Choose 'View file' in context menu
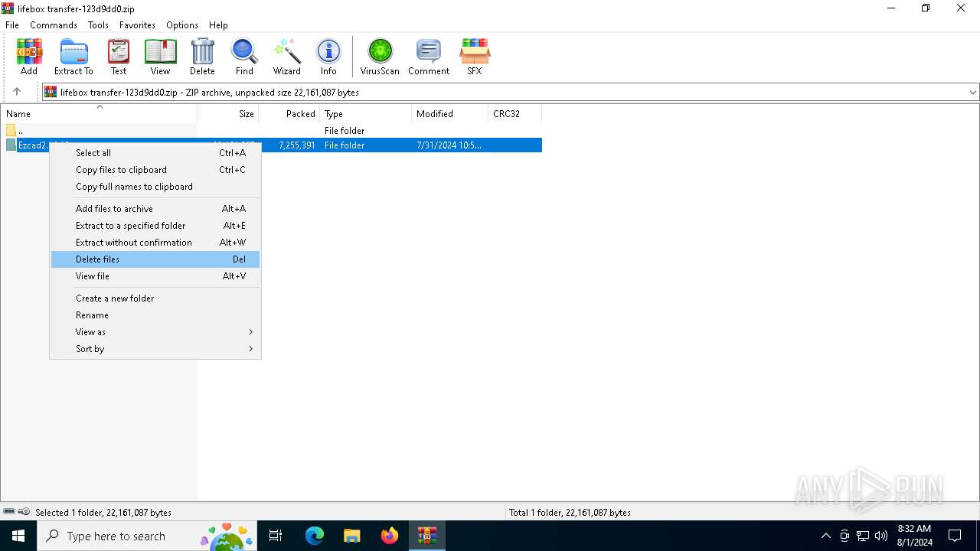Screen dimensions: 980x551 tap(155, 276)
